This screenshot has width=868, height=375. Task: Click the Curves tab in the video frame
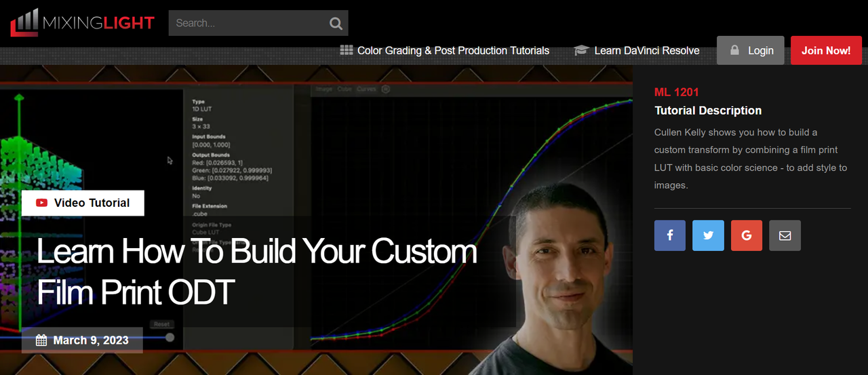pos(366,89)
